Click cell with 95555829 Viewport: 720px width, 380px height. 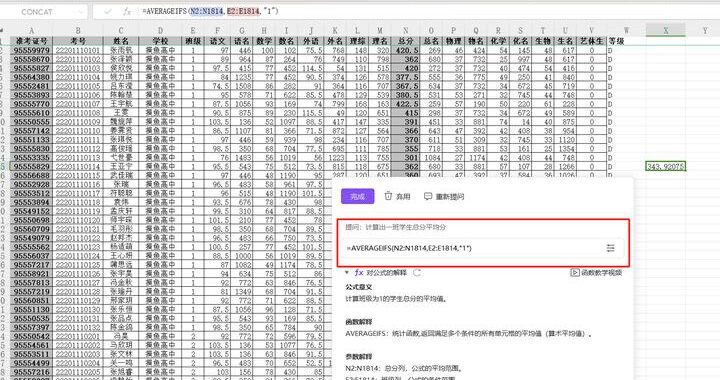coord(31,167)
